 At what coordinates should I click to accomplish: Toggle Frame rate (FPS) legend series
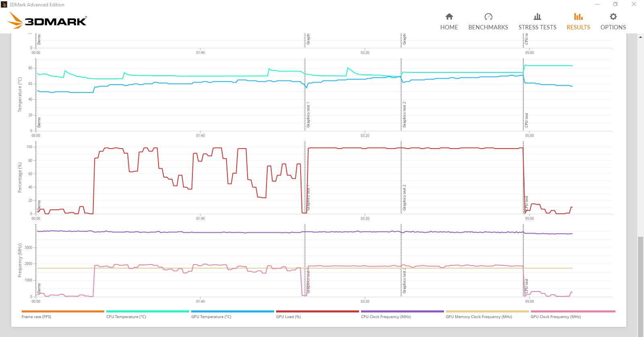pos(36,317)
